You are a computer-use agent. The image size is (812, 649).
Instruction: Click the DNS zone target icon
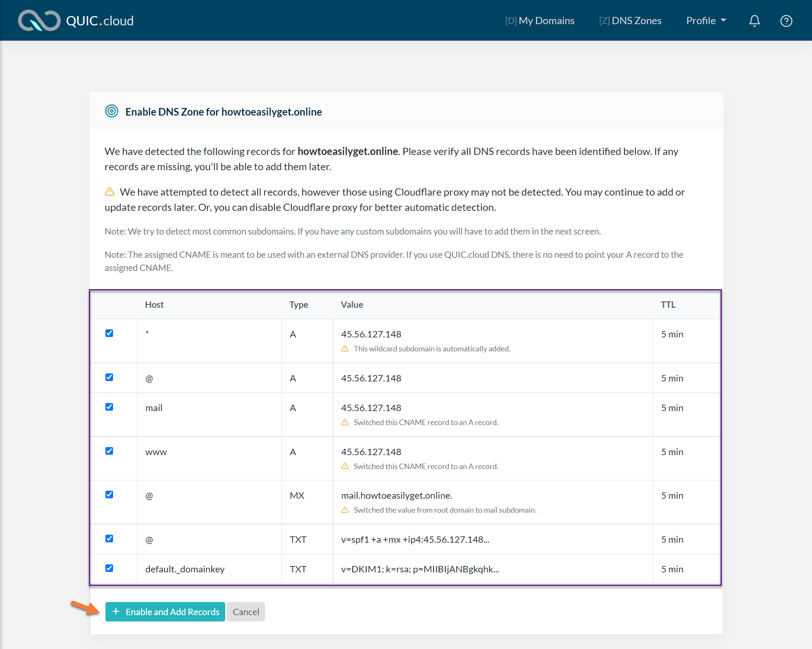click(111, 111)
